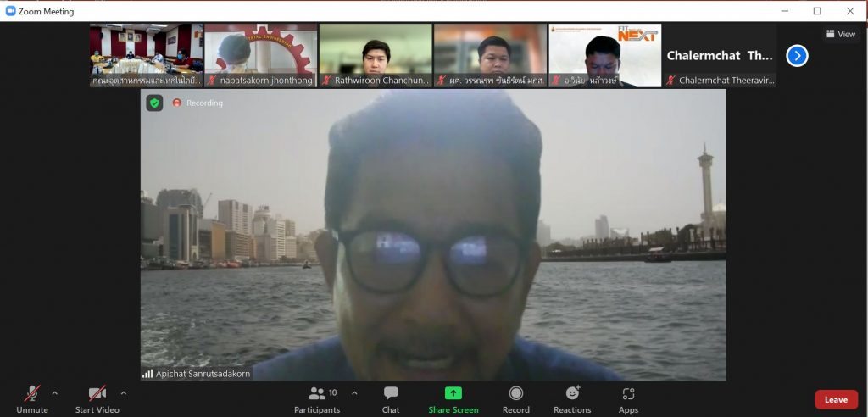Click the Zoom Meeting title bar logo

(10, 11)
